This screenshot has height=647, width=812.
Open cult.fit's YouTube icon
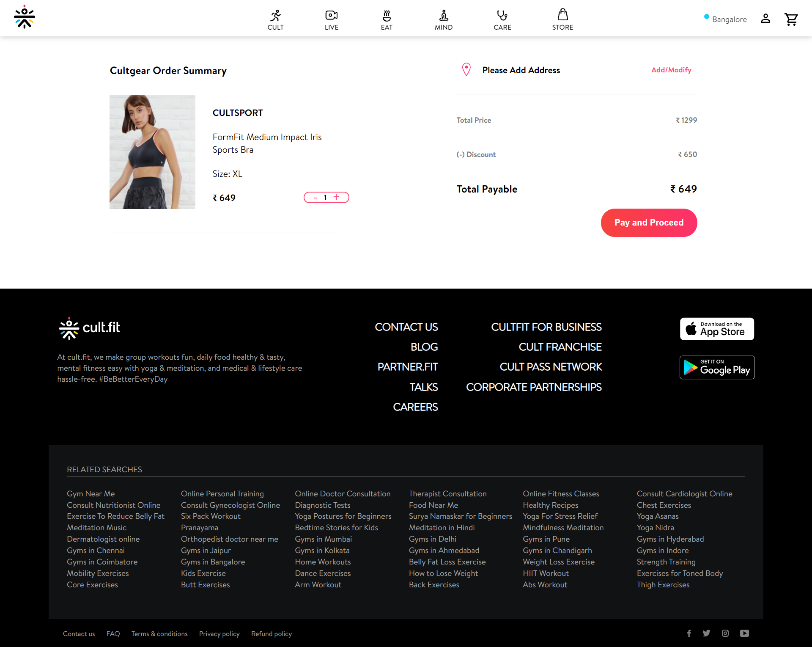[x=744, y=633]
